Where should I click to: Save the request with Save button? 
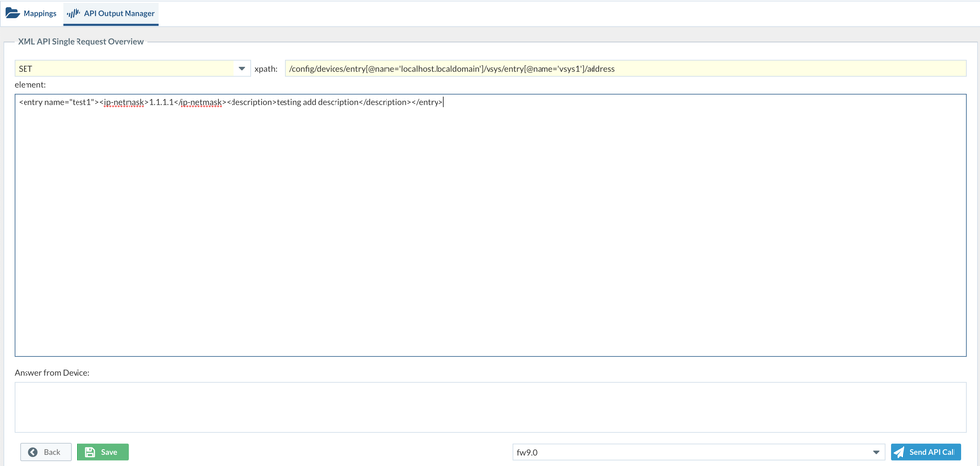click(x=102, y=452)
